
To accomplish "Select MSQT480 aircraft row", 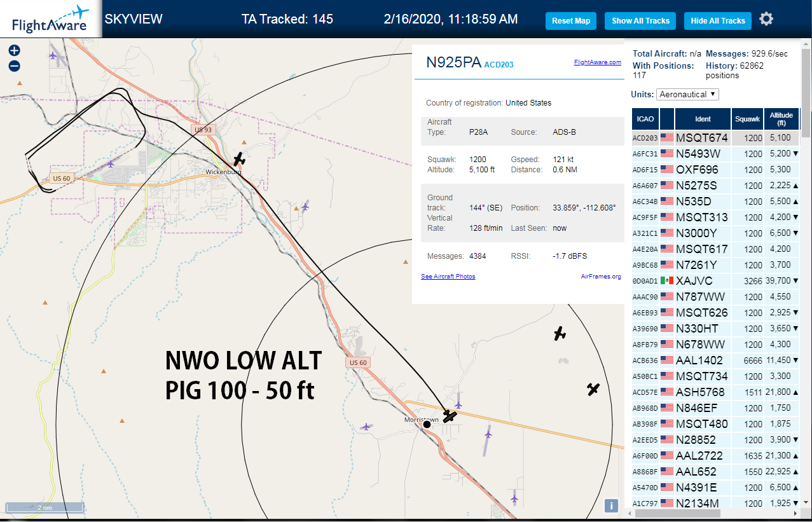I will click(715, 424).
